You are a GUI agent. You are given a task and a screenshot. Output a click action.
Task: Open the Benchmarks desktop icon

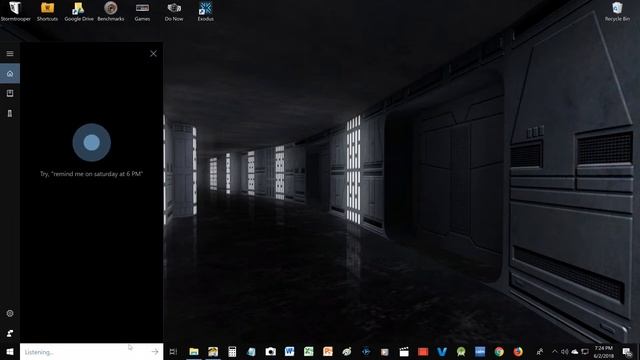click(111, 11)
